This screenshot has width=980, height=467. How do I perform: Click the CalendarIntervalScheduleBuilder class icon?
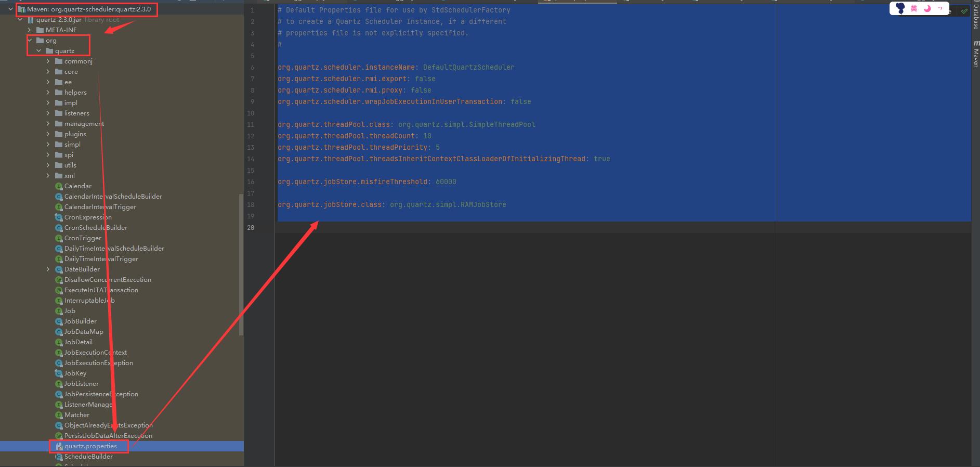[59, 196]
